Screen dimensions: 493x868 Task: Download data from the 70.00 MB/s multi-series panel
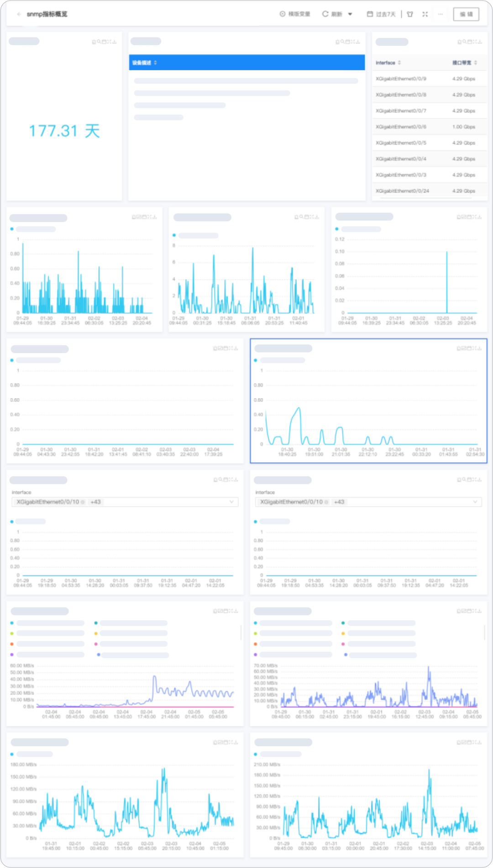480,611
